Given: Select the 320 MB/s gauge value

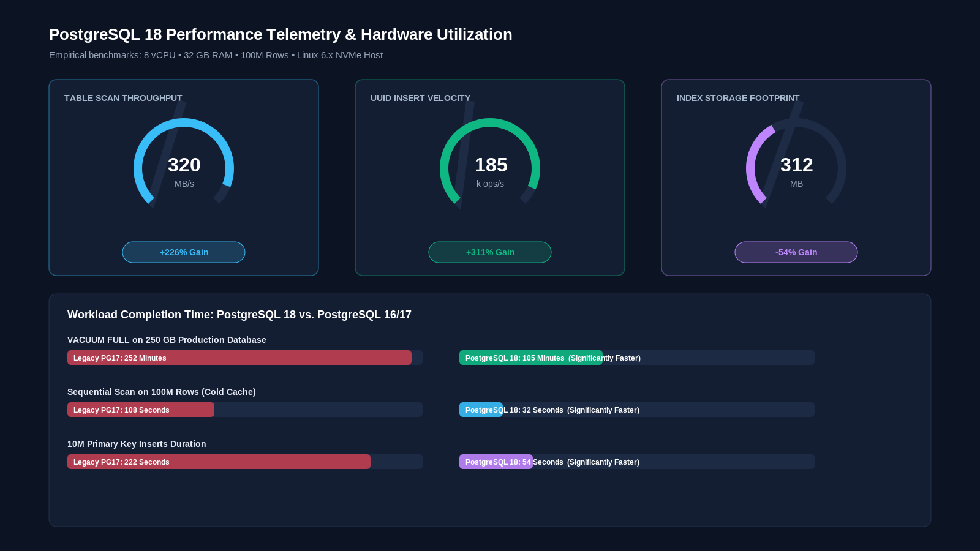Looking at the screenshot, I should 184,165.
